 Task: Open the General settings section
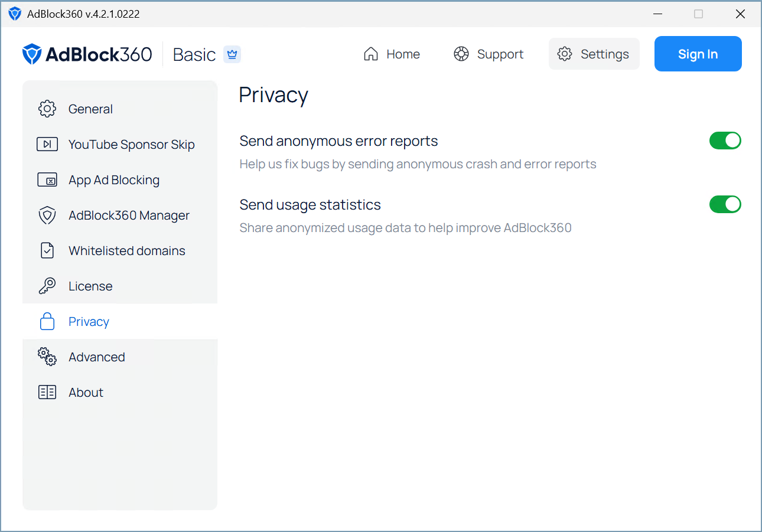click(120, 109)
